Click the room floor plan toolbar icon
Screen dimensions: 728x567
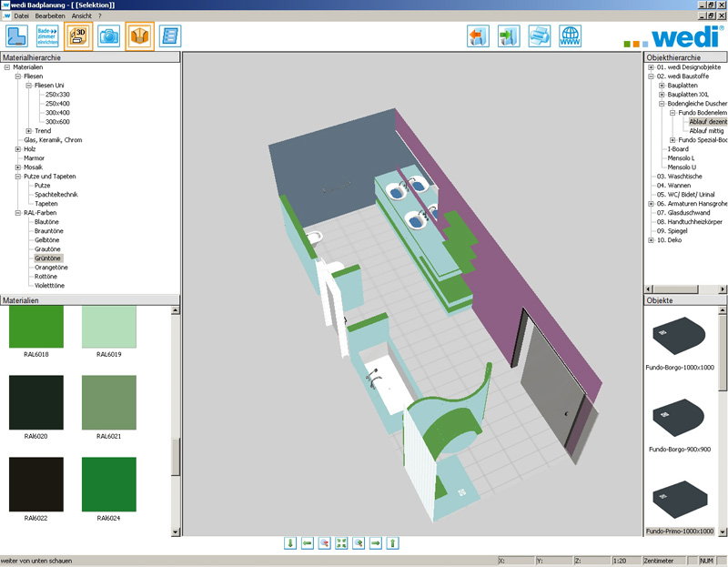click(16, 36)
